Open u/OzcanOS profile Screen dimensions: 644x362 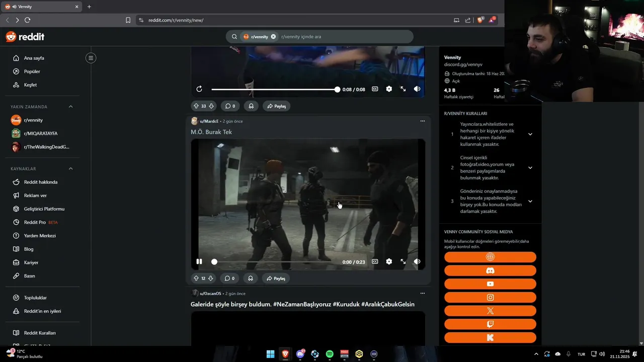pyautogui.click(x=210, y=294)
